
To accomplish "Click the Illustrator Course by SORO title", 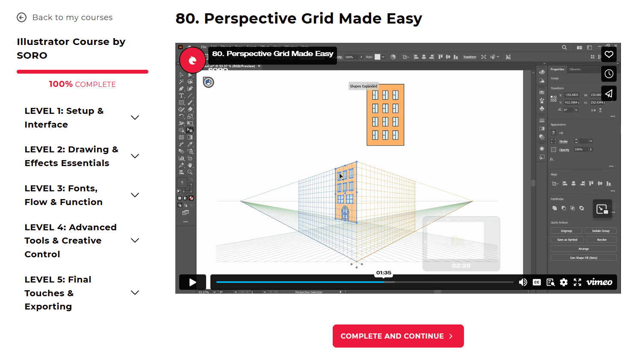I will point(71,48).
